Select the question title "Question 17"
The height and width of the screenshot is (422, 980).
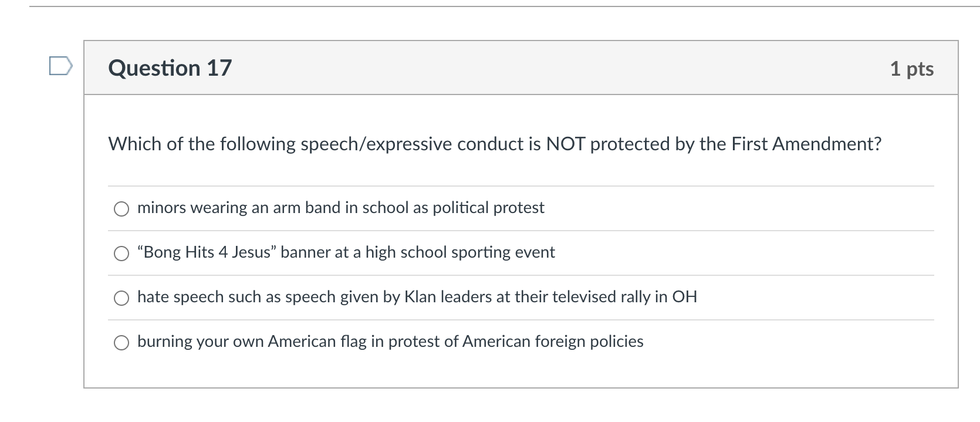click(169, 68)
